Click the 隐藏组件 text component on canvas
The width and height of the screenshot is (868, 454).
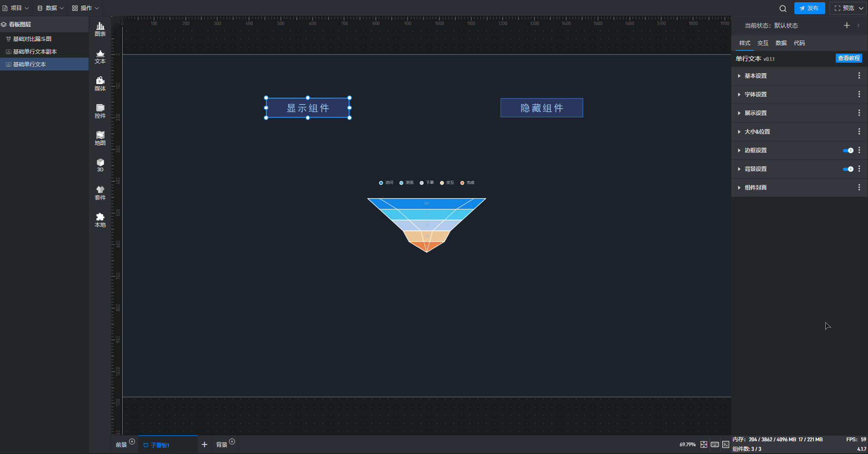541,108
